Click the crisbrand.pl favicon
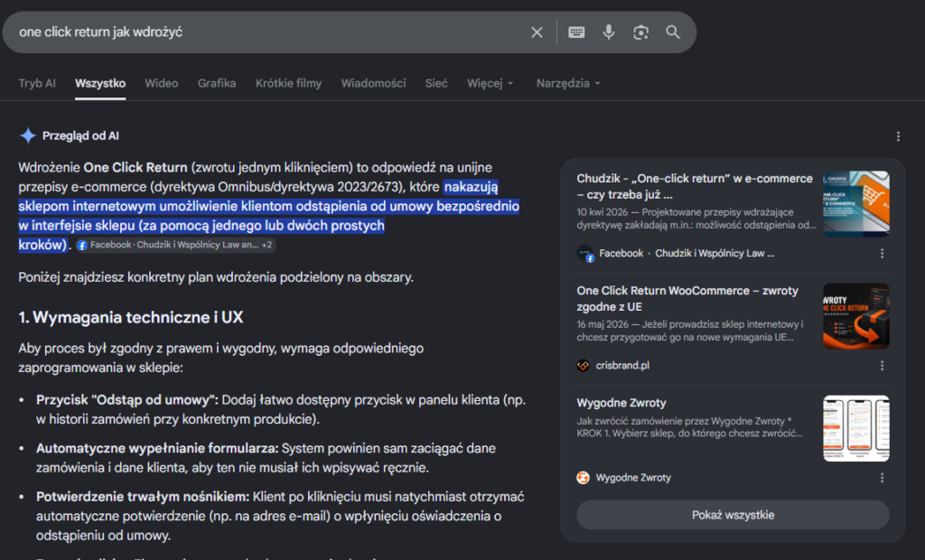Image resolution: width=925 pixels, height=560 pixels. 583,365
